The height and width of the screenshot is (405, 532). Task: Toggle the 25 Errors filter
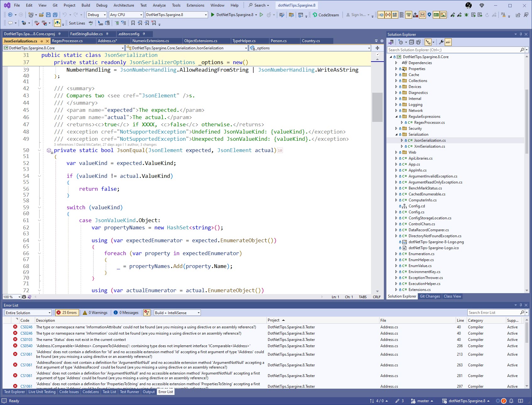click(x=67, y=313)
